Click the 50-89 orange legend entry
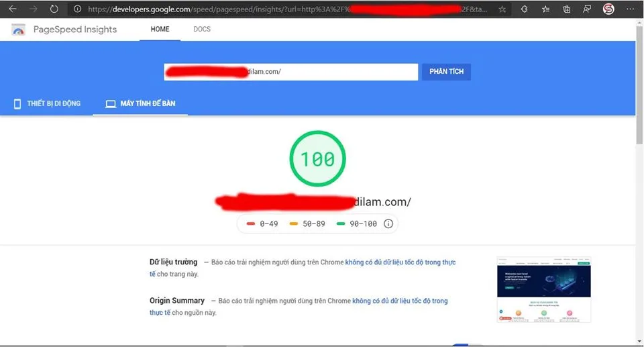644x347 pixels. tap(307, 224)
